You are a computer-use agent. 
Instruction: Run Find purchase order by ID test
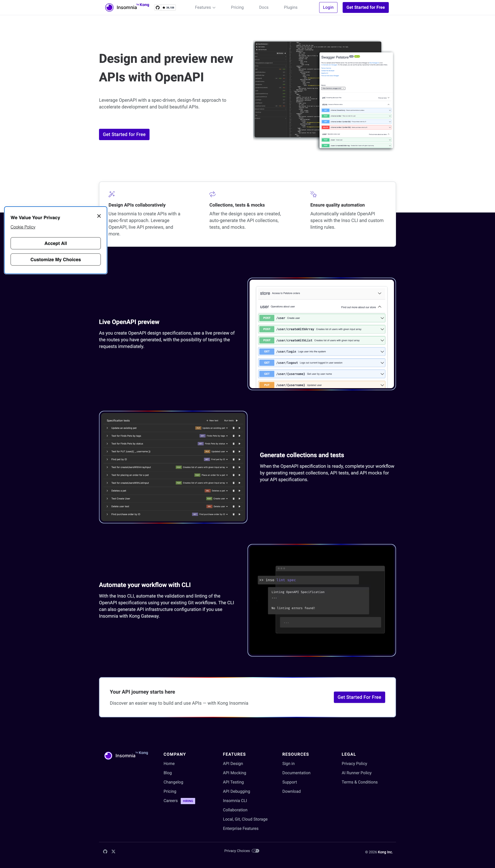pyautogui.click(x=239, y=514)
